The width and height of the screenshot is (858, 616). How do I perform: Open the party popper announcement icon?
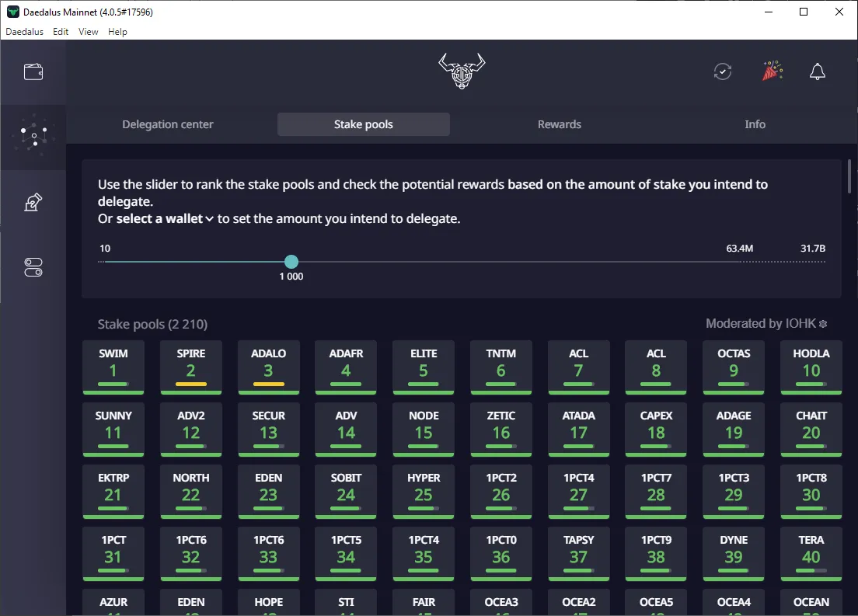point(772,71)
